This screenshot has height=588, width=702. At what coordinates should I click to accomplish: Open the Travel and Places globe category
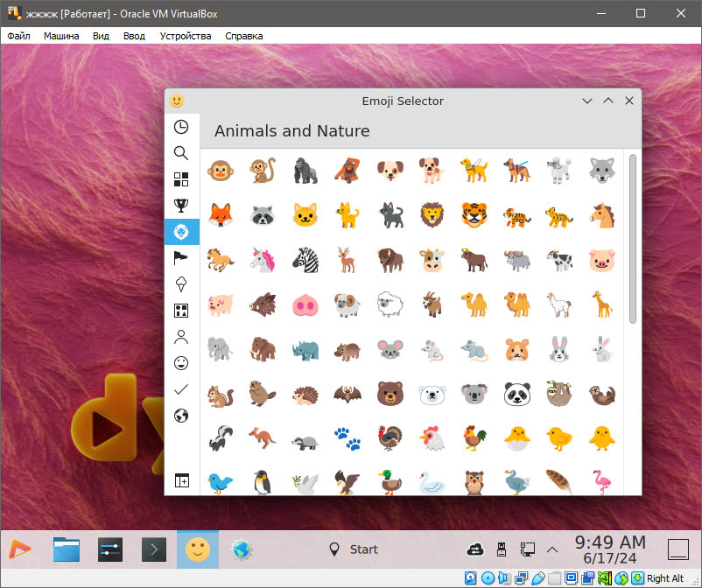[181, 416]
